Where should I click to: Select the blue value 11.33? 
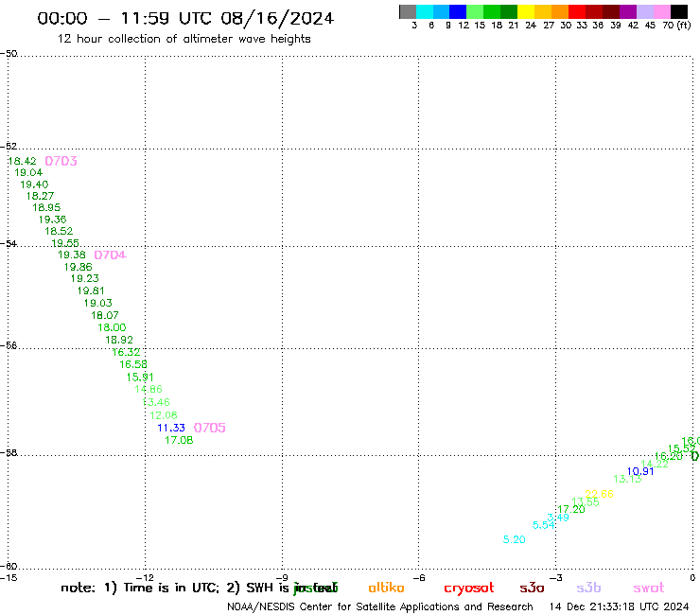click(x=171, y=428)
